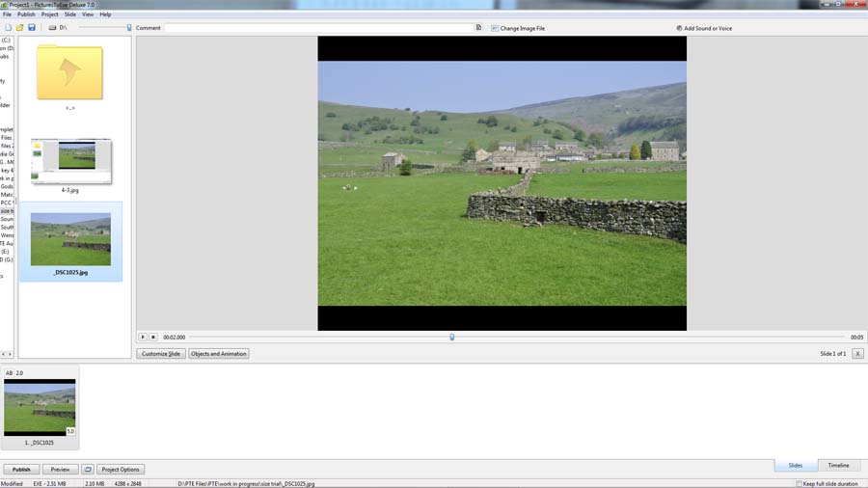Open the Project menu

coord(49,14)
